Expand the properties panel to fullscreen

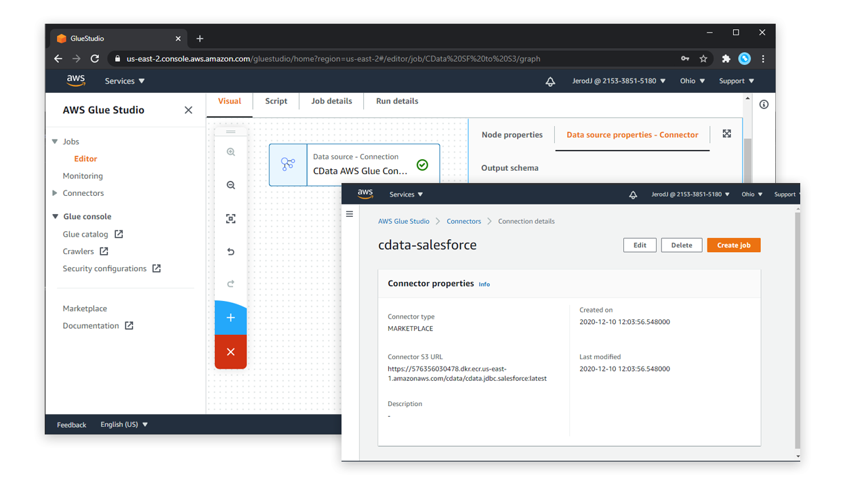click(x=726, y=134)
